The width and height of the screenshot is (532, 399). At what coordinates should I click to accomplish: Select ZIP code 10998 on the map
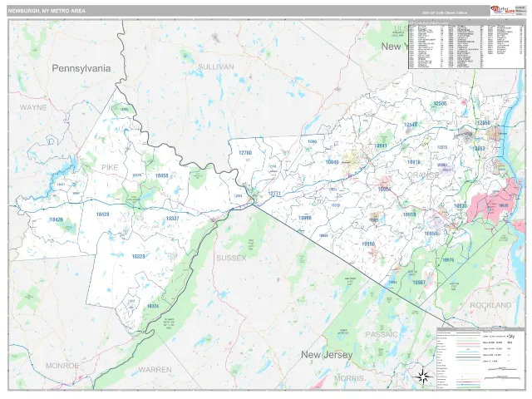pos(304,218)
